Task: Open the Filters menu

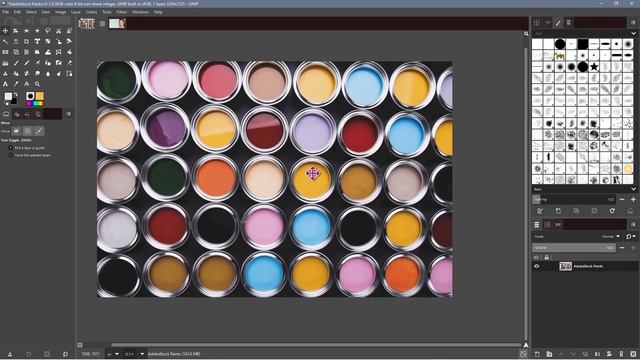Action: coord(122,12)
